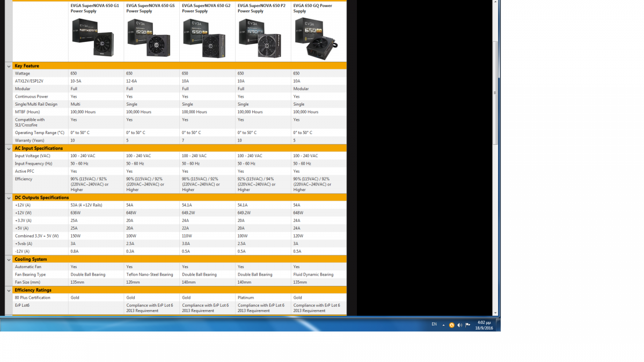The image size is (644, 362).
Task: Click the Fluid Dynamic Bearing value
Action: (313, 275)
